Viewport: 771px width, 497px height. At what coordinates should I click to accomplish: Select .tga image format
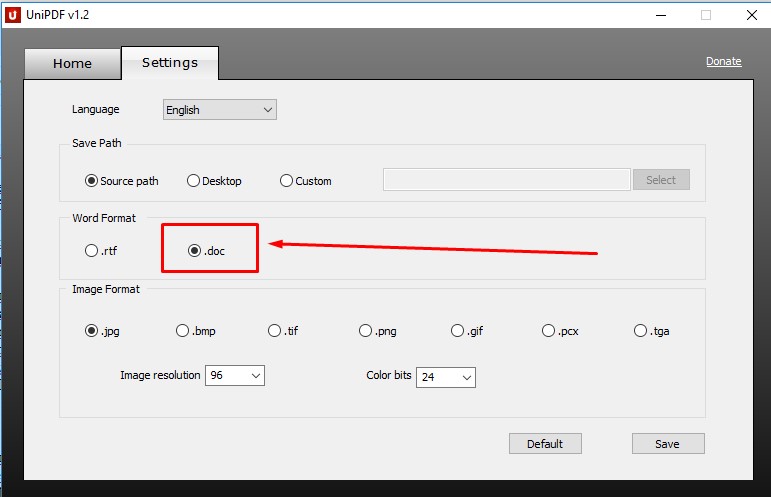(652, 331)
